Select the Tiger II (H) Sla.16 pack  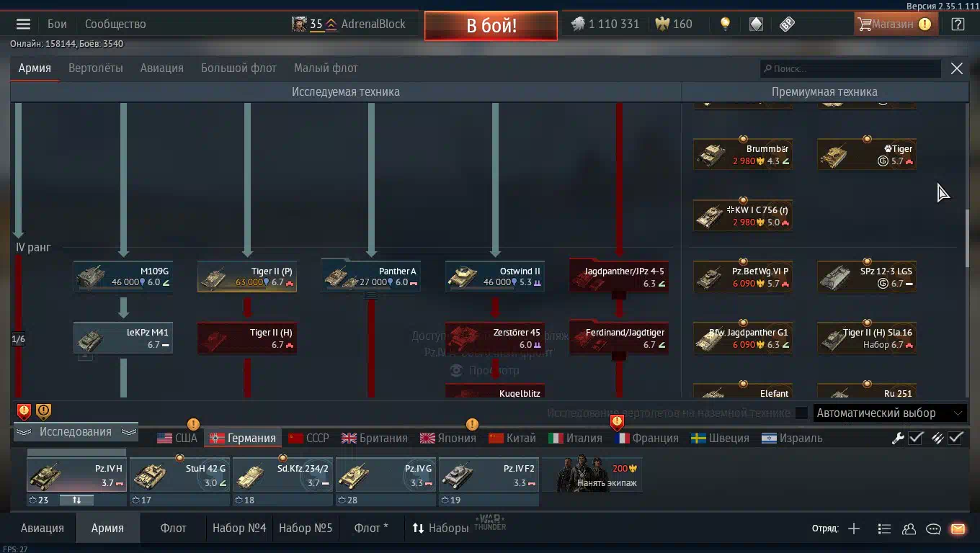pos(867,338)
